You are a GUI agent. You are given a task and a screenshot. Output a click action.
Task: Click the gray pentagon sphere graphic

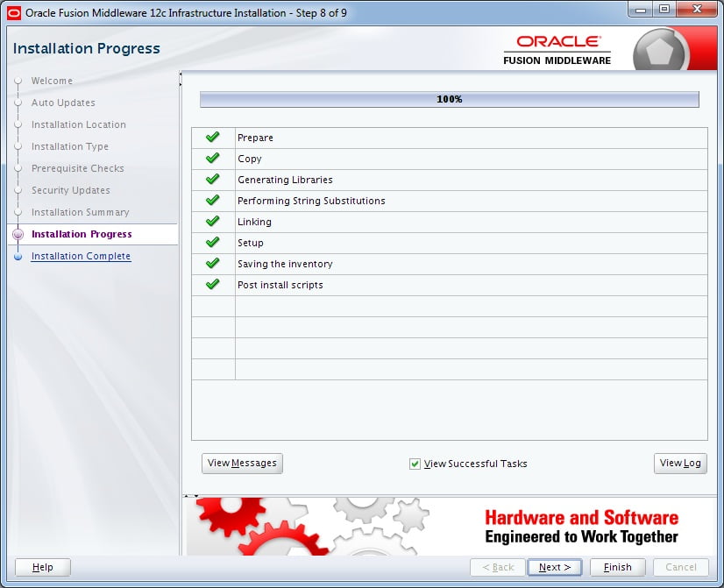661,50
